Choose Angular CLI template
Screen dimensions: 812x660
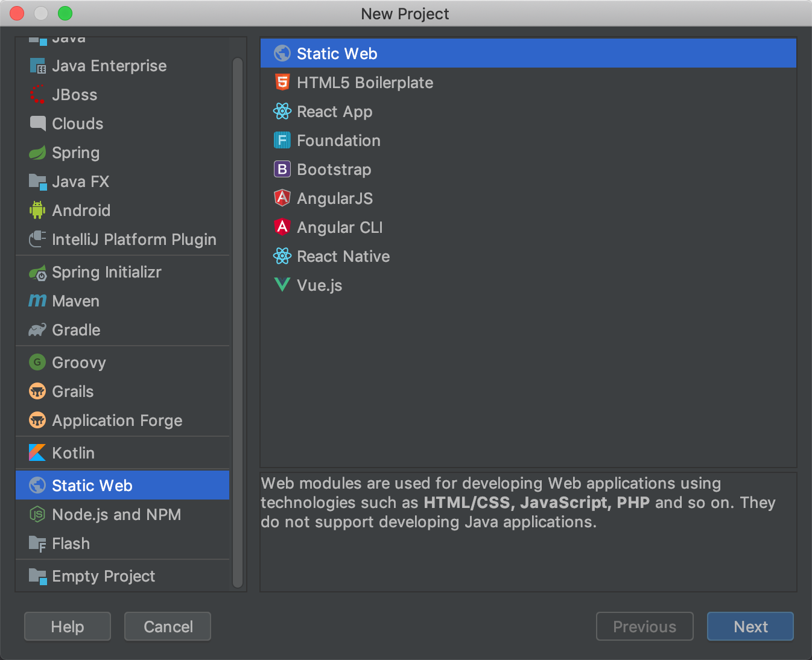coord(528,227)
